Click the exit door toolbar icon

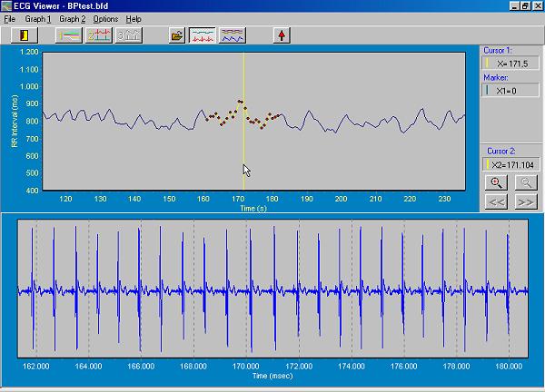point(23,35)
